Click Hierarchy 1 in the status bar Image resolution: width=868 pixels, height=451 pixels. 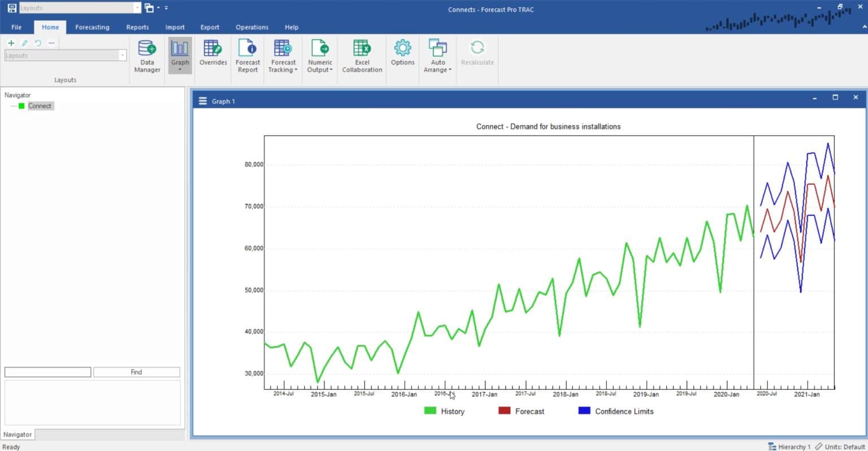(x=793, y=446)
